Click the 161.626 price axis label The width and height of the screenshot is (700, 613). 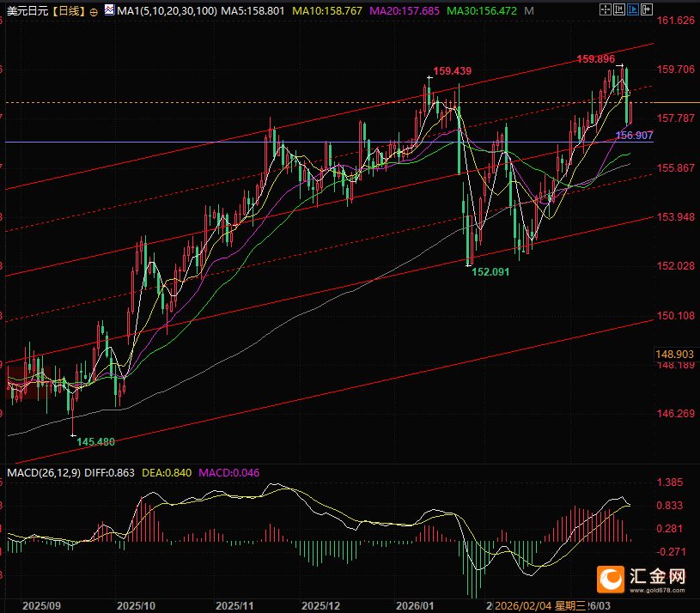click(x=676, y=20)
